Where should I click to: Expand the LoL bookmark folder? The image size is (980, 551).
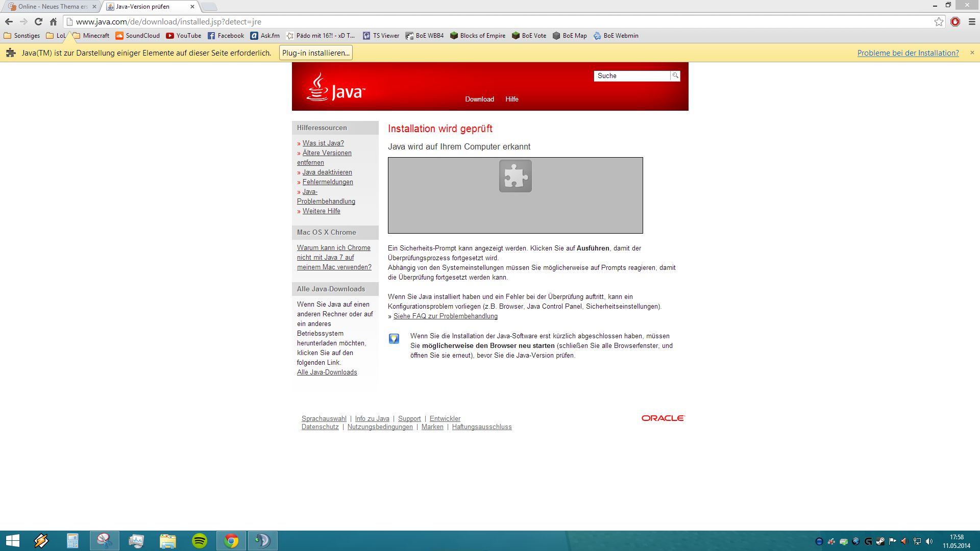(x=56, y=36)
